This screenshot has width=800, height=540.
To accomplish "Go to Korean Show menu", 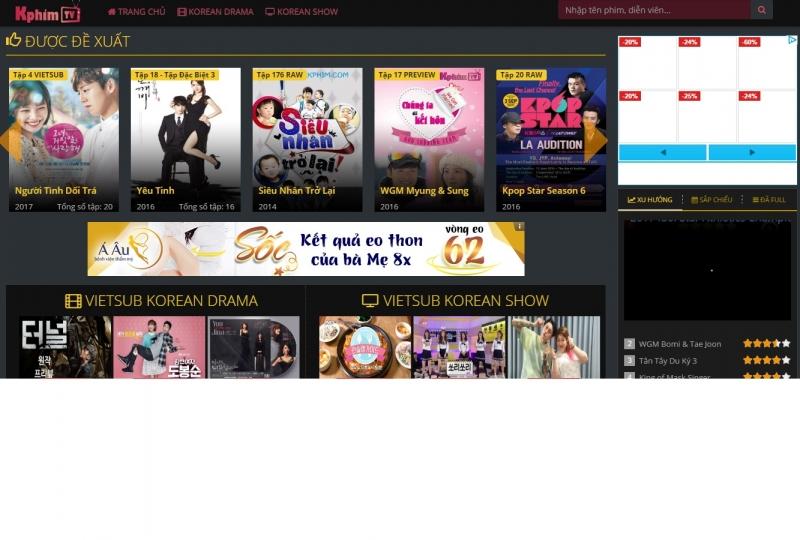I will (x=301, y=12).
